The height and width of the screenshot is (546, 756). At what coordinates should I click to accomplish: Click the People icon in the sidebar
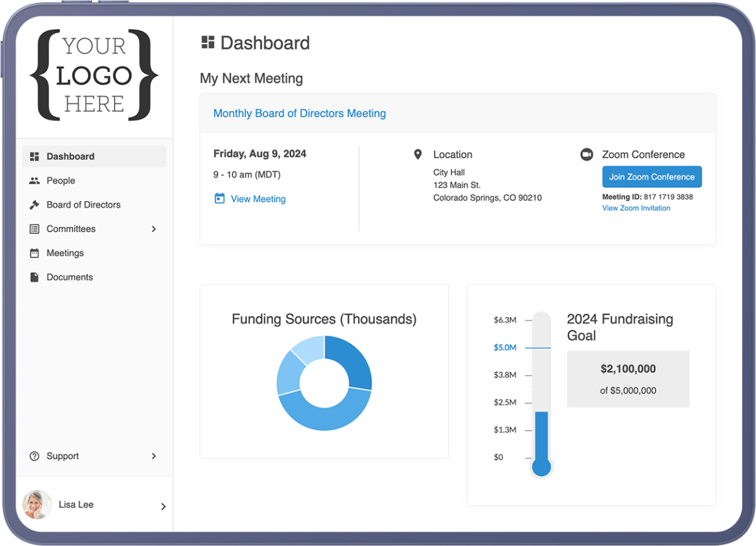(33, 180)
